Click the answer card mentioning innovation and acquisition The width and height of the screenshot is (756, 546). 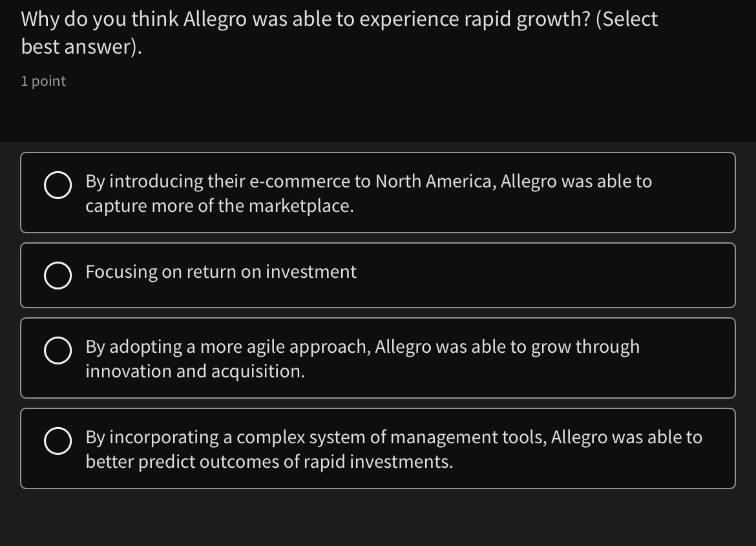[x=378, y=357]
